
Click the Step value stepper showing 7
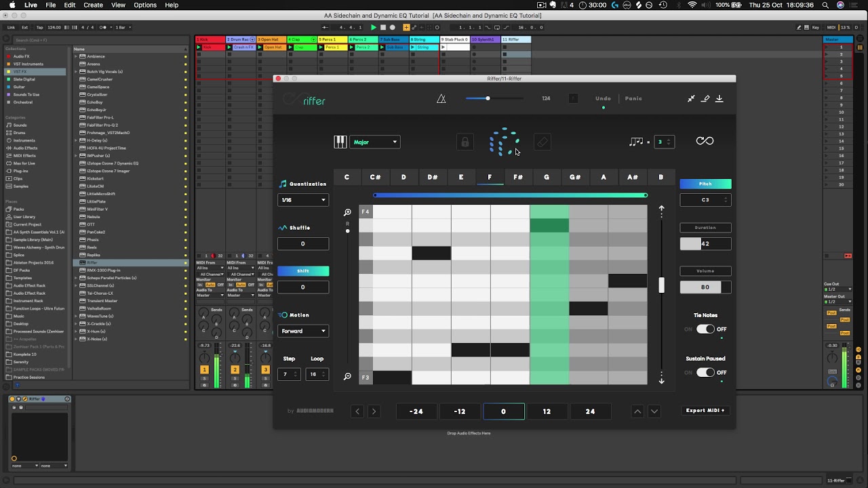289,374
